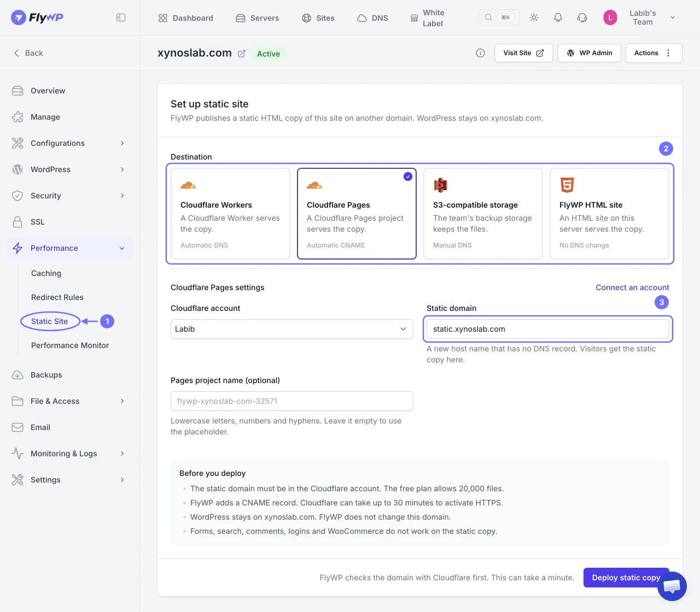700x612 pixels.
Task: Click Deploy static copy button
Action: [x=626, y=578]
